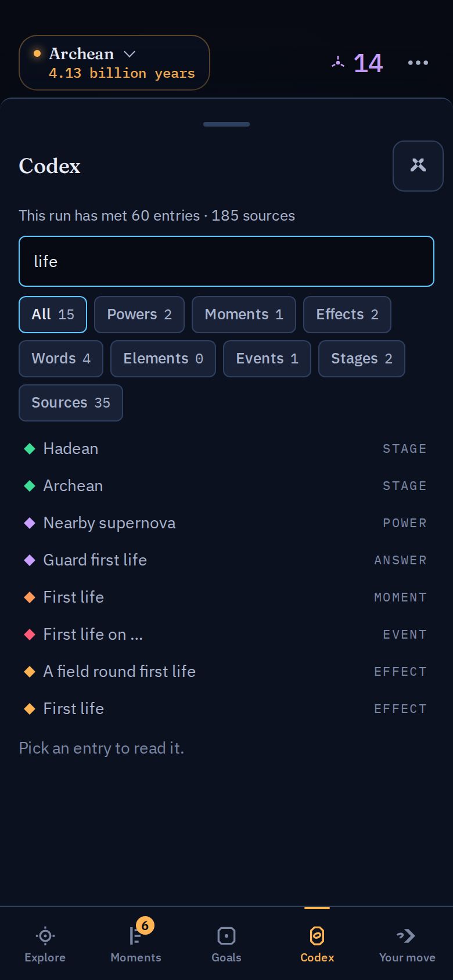Toggle the All 15 filter chip
This screenshot has width=453, height=980.
(x=53, y=315)
